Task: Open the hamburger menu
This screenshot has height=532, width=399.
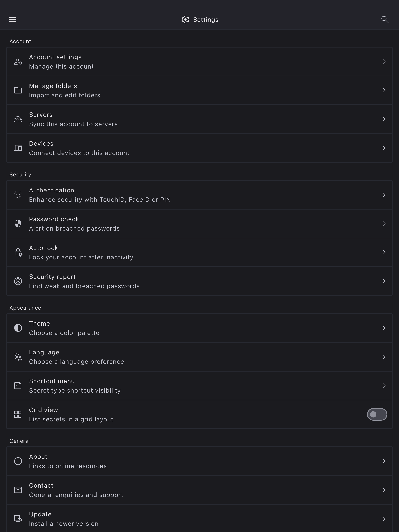Action: pos(12,19)
